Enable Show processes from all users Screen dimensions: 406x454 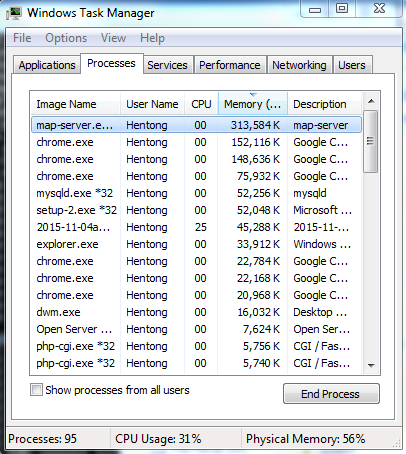pyautogui.click(x=36, y=390)
